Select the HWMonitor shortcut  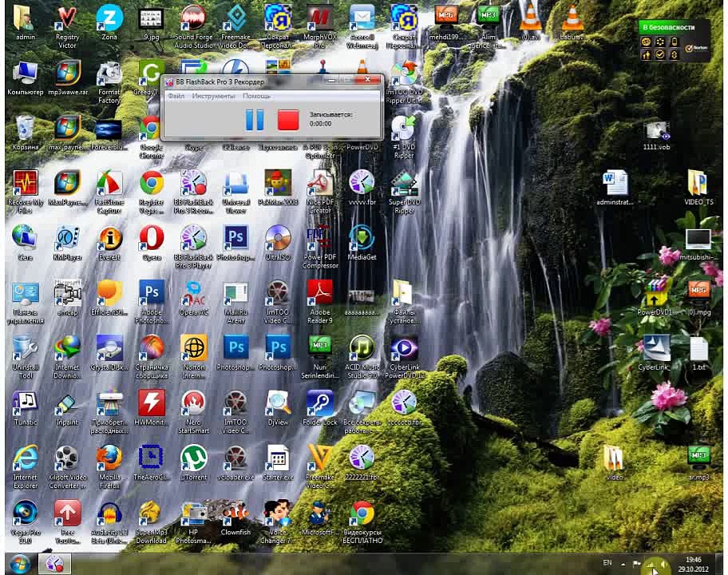(x=152, y=408)
